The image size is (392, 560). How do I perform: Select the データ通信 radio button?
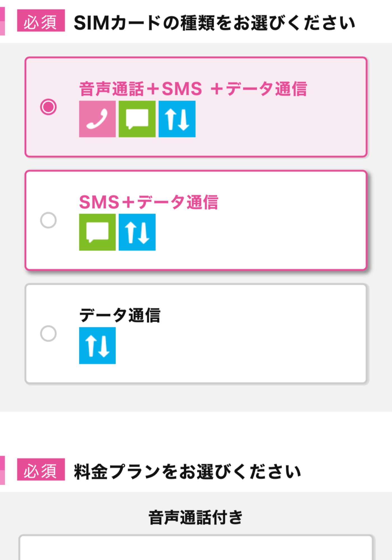48,333
